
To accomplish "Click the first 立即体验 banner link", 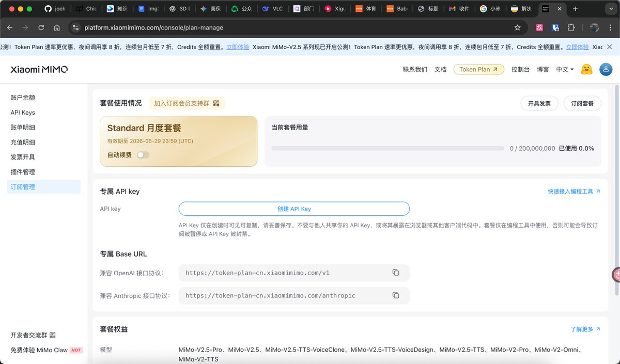I will point(238,46).
